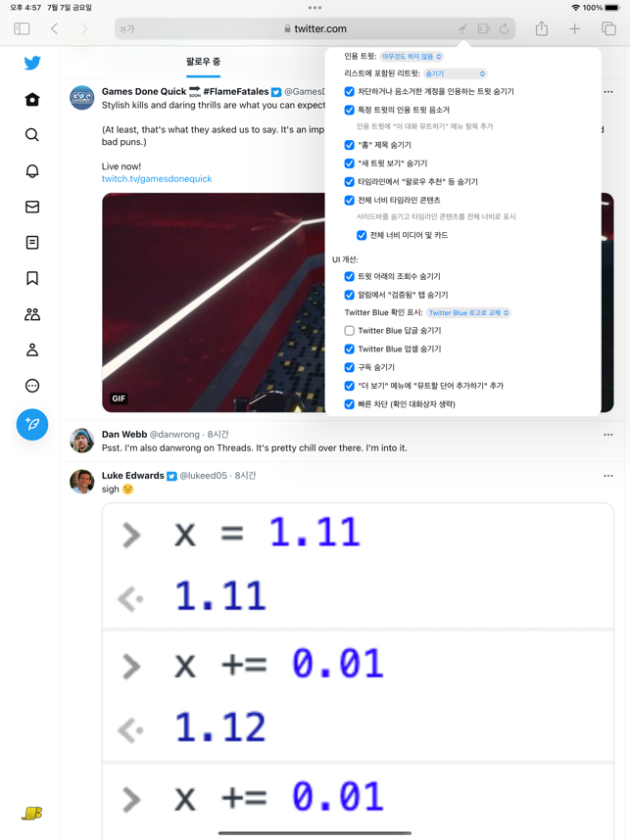Open Communities people icon
The image size is (630, 840).
tap(32, 314)
